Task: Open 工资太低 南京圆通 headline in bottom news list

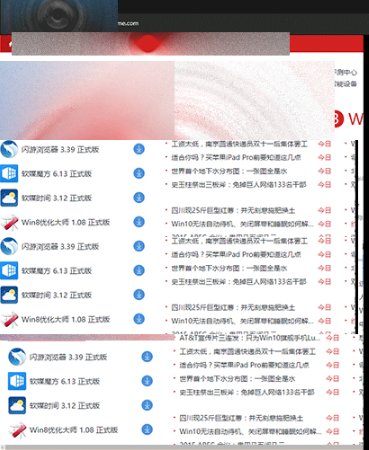Action: pyautogui.click(x=247, y=351)
